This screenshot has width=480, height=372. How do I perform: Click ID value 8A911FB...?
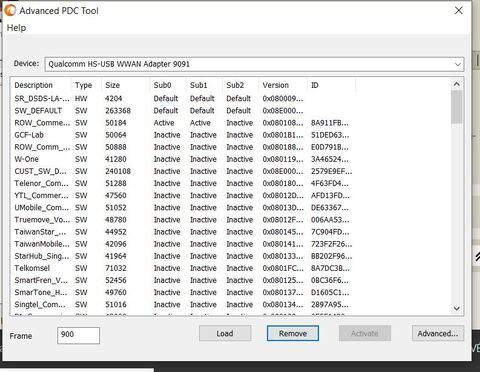(x=330, y=123)
